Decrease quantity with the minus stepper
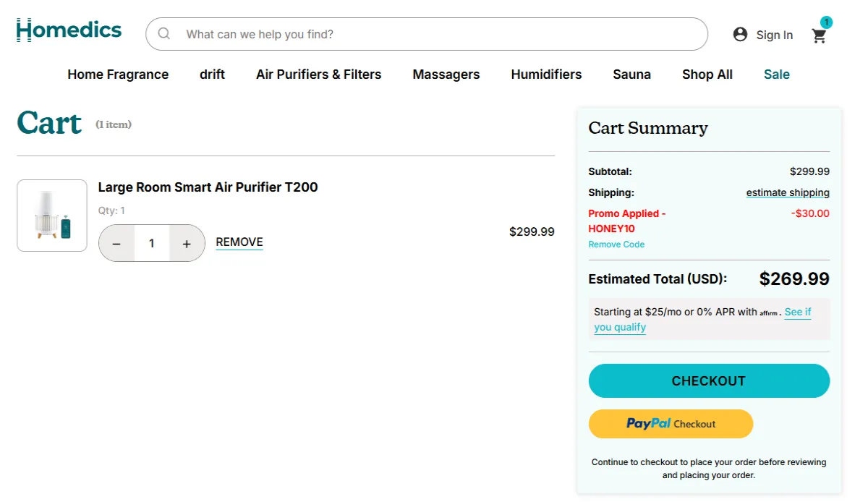Screen dimensions: 868x502 116,243
